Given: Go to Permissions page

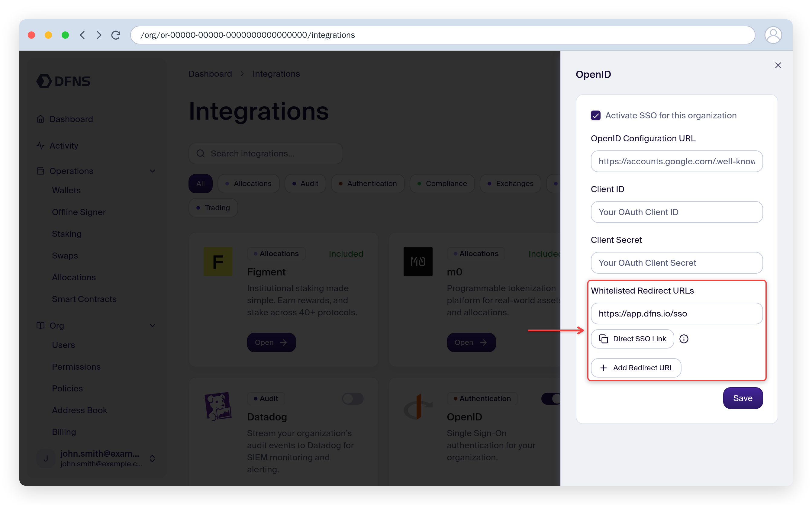Looking at the screenshot, I should tap(76, 367).
